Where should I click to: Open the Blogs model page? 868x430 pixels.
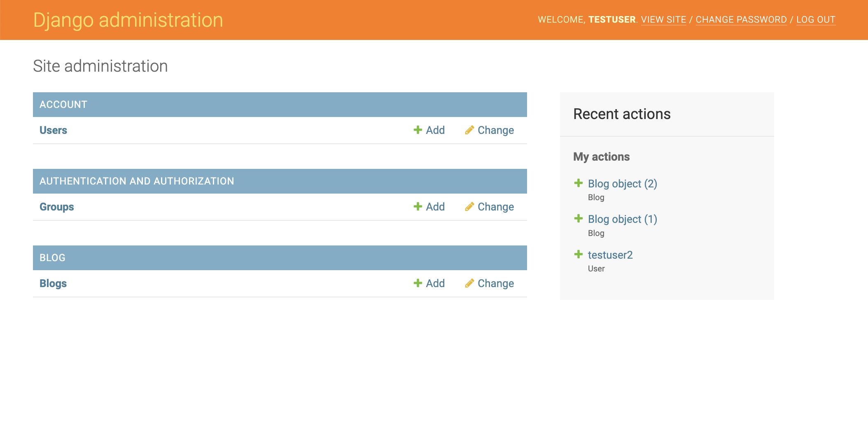(53, 283)
